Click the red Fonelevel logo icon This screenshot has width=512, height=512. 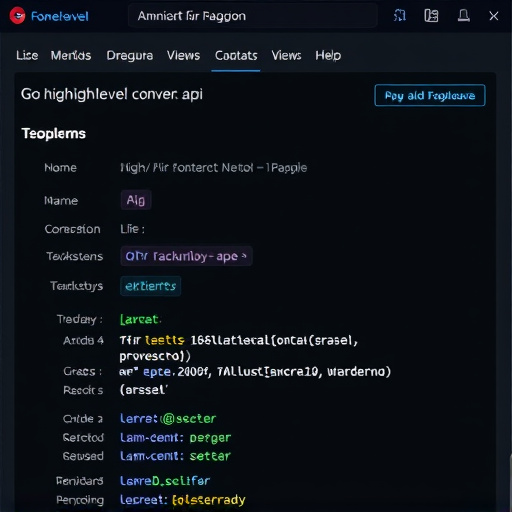coord(17,16)
